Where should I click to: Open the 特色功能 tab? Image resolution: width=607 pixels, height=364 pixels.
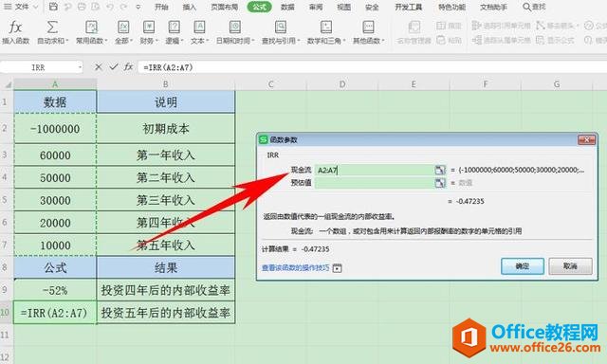click(x=451, y=7)
